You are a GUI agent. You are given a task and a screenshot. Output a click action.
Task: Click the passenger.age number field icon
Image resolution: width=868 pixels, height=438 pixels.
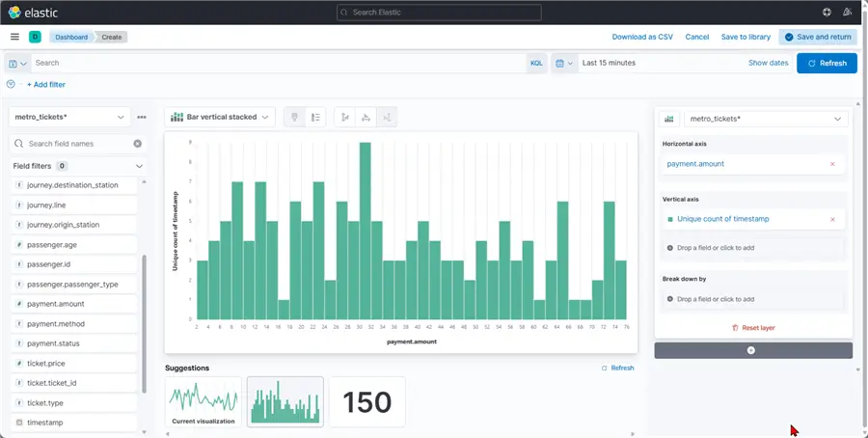pos(19,245)
